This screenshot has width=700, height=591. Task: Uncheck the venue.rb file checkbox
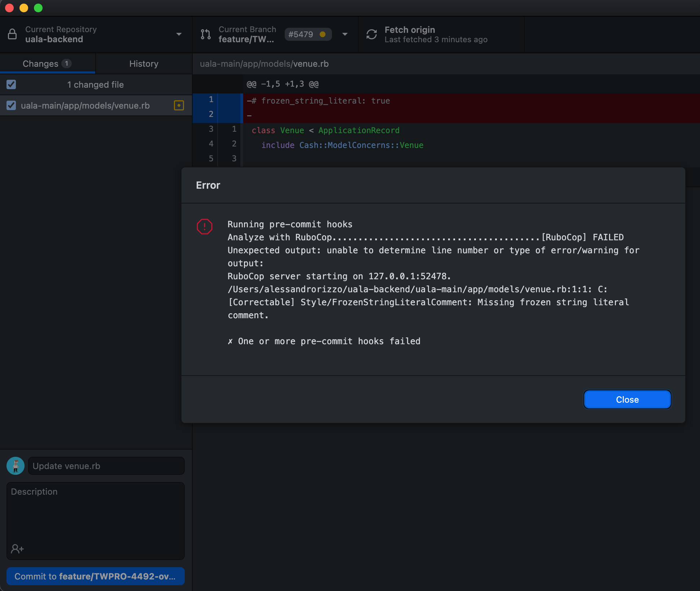[11, 105]
